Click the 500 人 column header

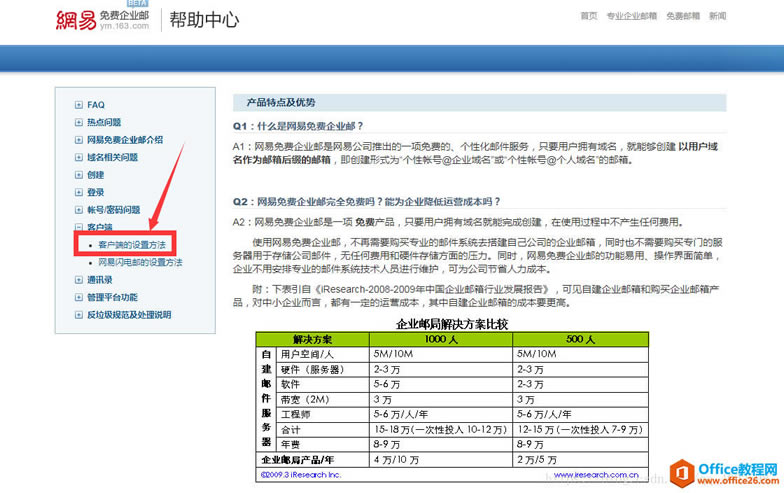(x=580, y=340)
